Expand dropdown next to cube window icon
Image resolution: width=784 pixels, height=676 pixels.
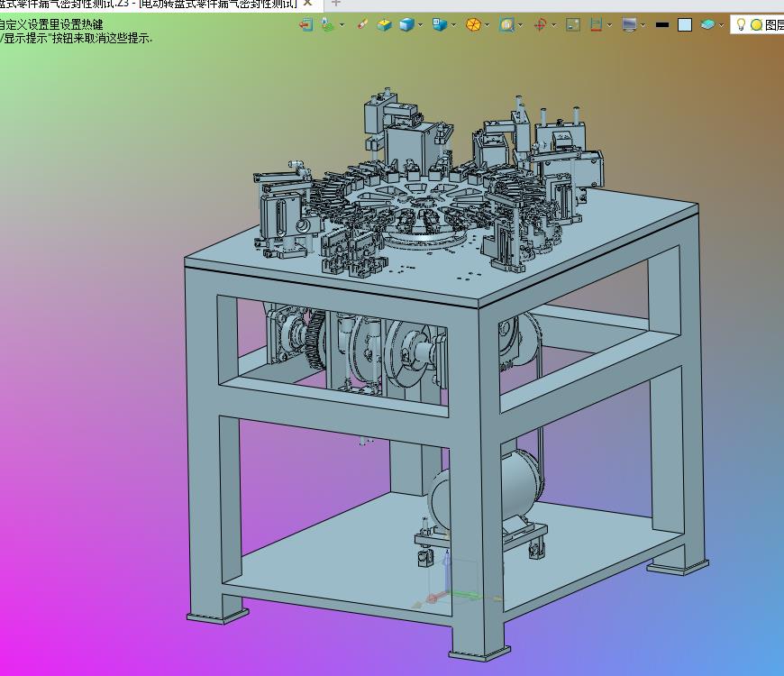[453, 24]
